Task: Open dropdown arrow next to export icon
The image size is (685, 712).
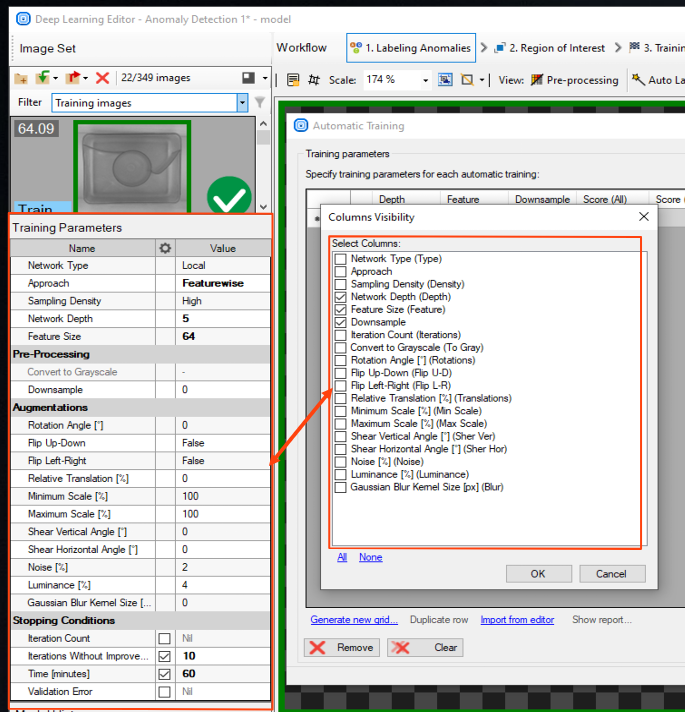Action: pos(85,78)
